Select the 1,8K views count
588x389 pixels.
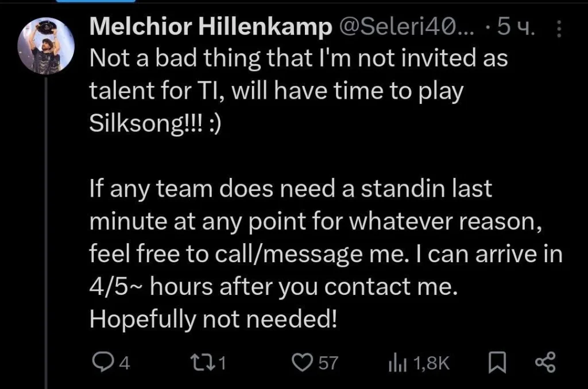pyautogui.click(x=431, y=363)
